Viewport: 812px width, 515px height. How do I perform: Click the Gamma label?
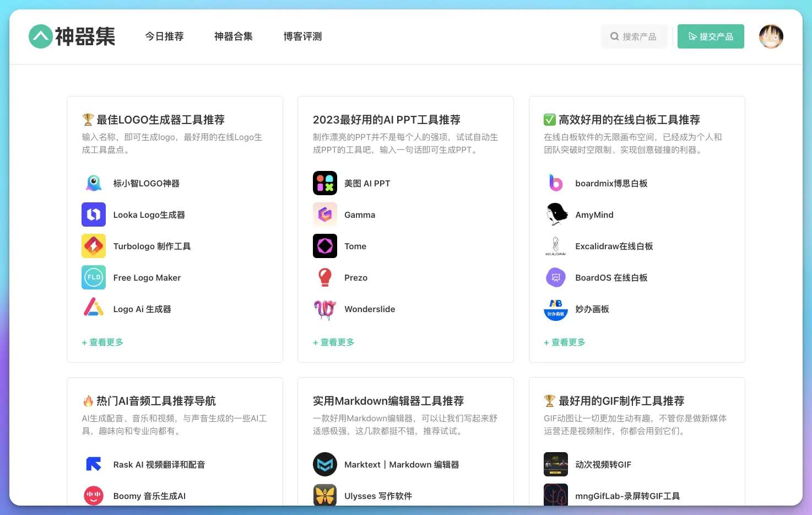(360, 214)
